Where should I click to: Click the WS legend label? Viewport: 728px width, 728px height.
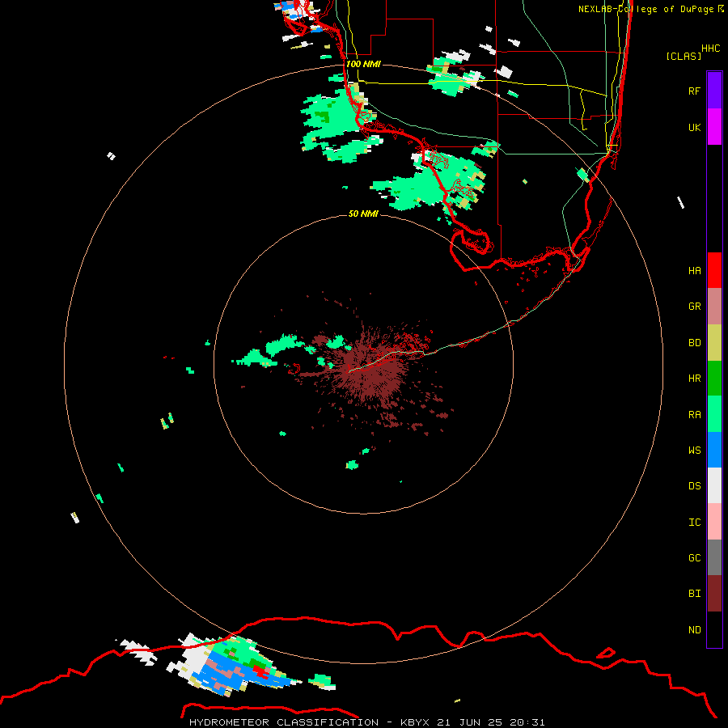(694, 450)
